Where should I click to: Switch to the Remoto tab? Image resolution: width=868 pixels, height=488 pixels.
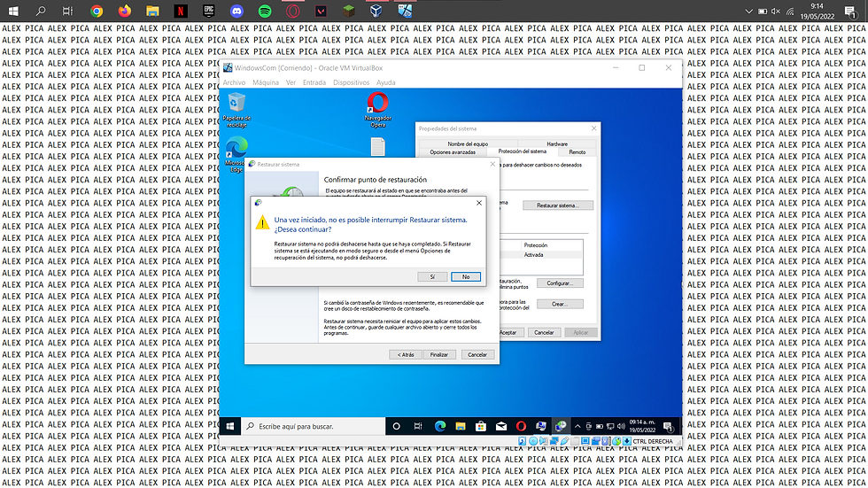(577, 152)
